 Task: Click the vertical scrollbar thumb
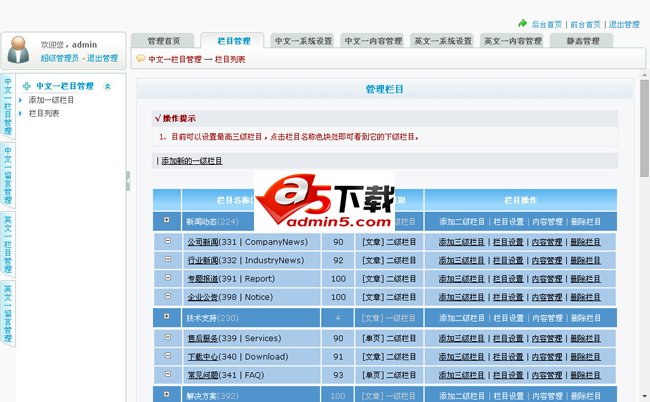644,128
